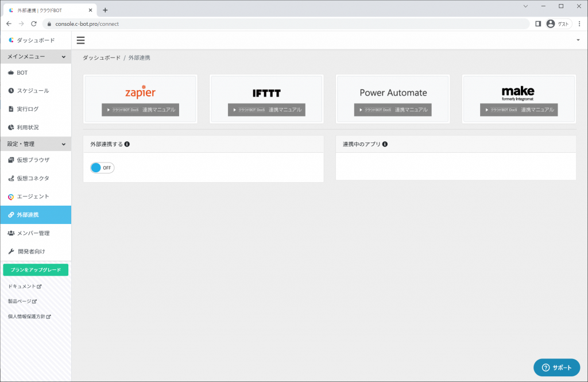
Task: Click the エージェント colored ring icon
Action: point(11,196)
